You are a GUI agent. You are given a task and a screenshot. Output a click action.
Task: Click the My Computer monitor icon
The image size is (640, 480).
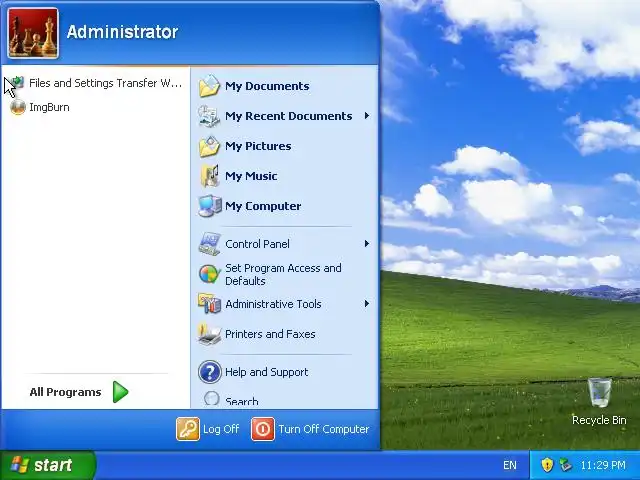pos(209,206)
